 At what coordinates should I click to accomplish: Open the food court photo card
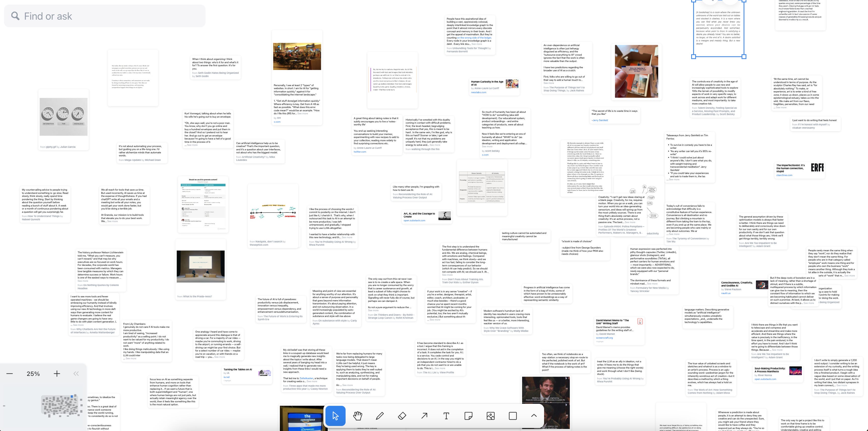point(297,56)
